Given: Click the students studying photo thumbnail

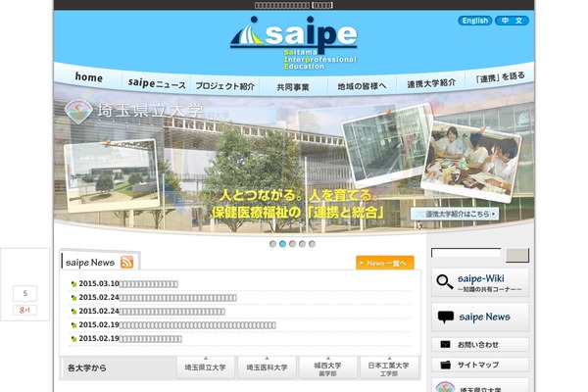Looking at the screenshot, I should pos(471,162).
